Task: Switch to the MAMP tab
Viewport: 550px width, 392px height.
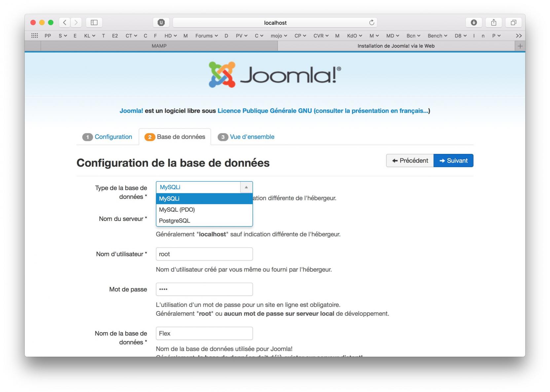Action: click(x=159, y=46)
